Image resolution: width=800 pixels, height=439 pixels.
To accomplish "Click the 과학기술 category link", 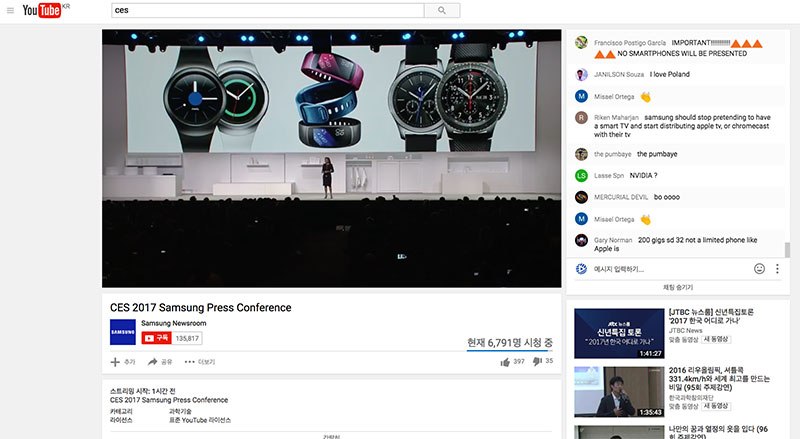I will coord(180,411).
